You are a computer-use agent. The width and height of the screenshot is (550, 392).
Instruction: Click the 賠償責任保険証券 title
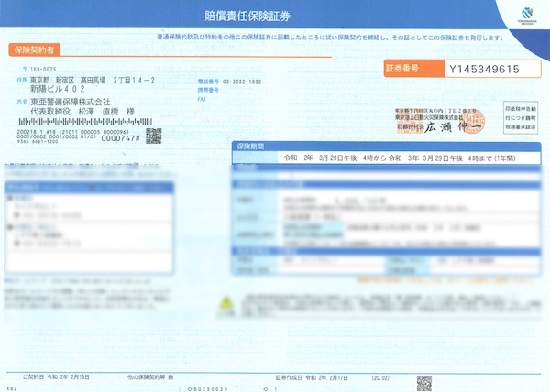pos(247,16)
